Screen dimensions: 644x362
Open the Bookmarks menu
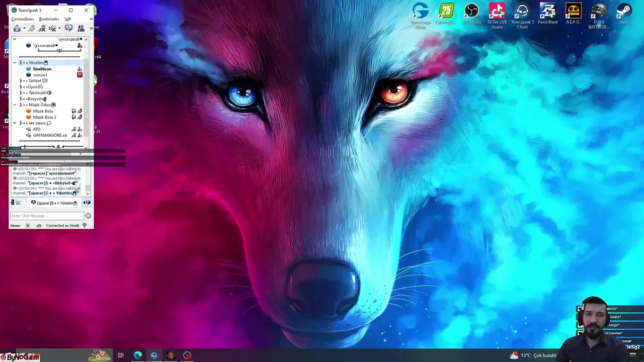(49, 19)
